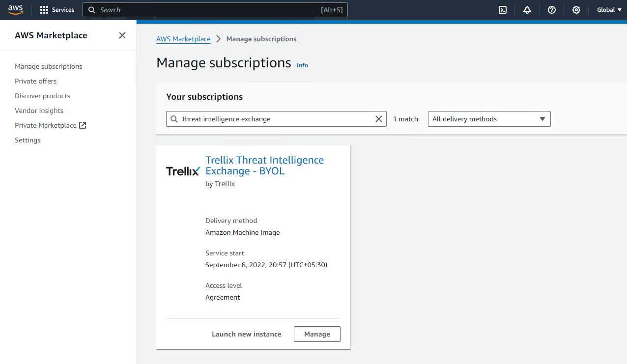Close the AWS Marketplace side panel
The width and height of the screenshot is (627, 364).
[x=122, y=35]
